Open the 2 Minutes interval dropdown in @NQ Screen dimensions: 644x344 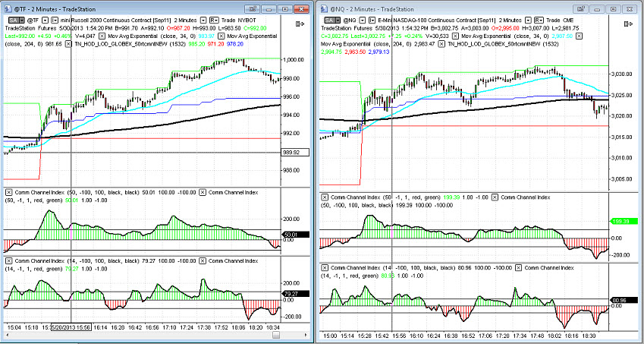(x=528, y=21)
